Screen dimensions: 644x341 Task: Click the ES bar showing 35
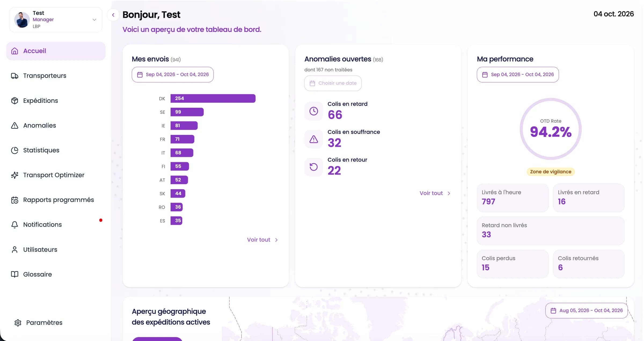pyautogui.click(x=176, y=221)
